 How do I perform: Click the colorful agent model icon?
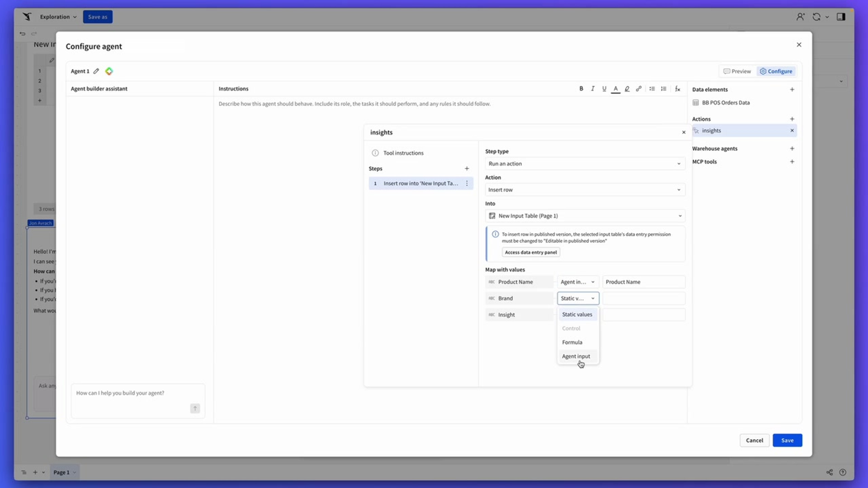click(x=109, y=71)
